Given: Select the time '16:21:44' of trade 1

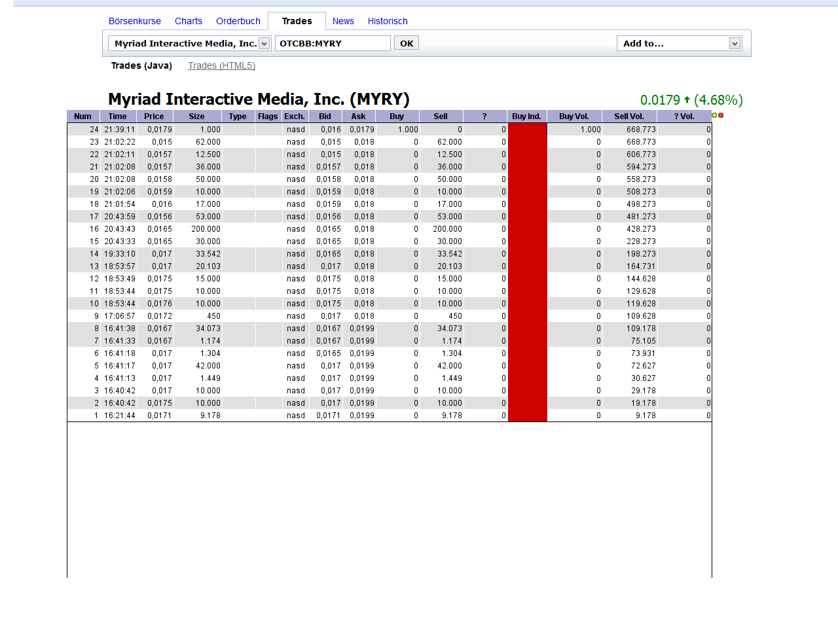Looking at the screenshot, I should point(120,416).
